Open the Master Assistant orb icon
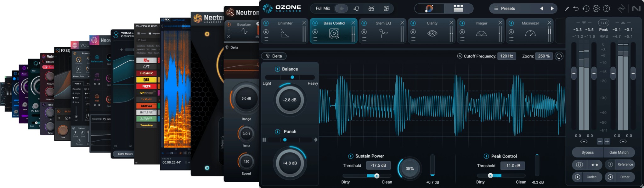This screenshot has height=188, width=644. 429,8
